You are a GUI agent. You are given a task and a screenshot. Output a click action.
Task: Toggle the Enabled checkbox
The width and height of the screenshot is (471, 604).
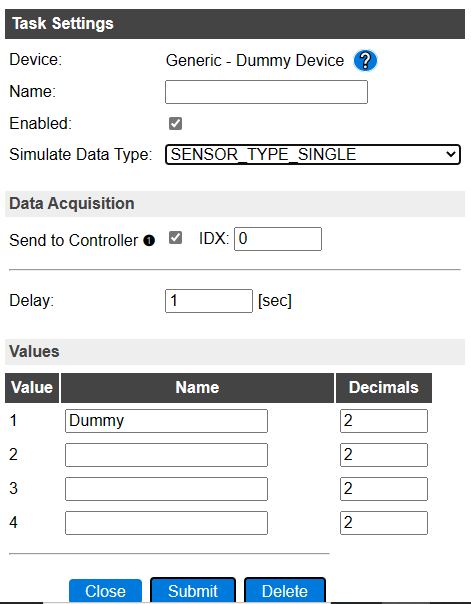point(176,124)
